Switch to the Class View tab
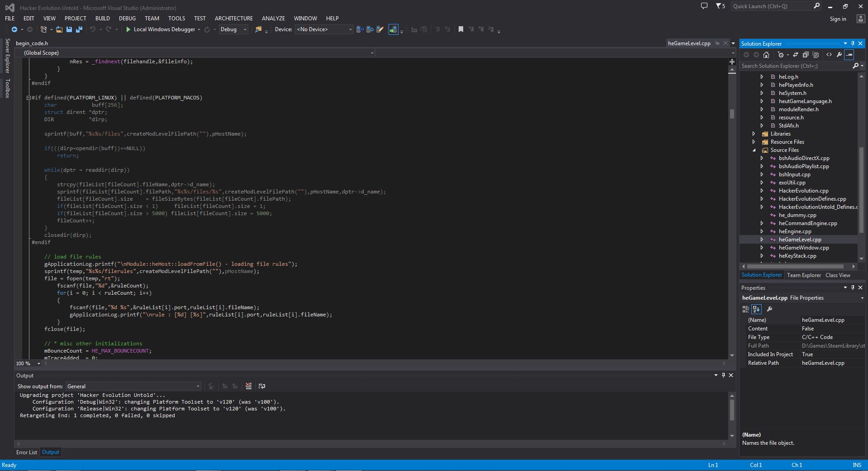The width and height of the screenshot is (868, 471). click(838, 275)
